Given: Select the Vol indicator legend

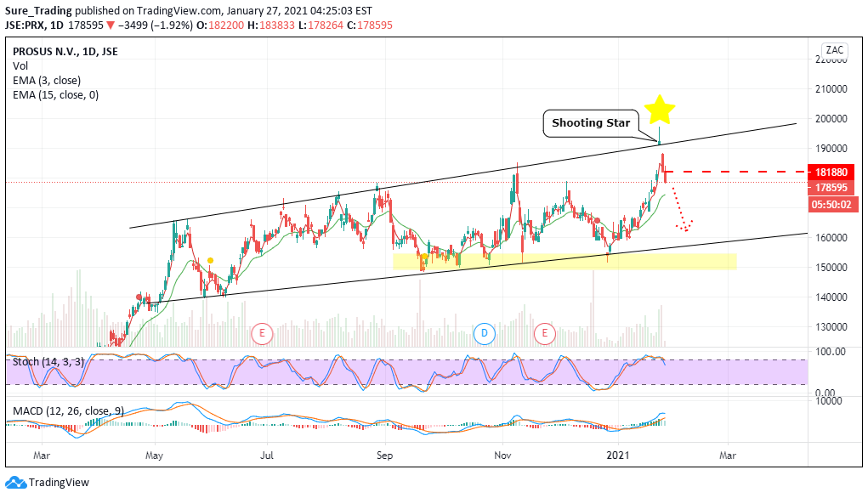Looking at the screenshot, I should click(x=20, y=65).
